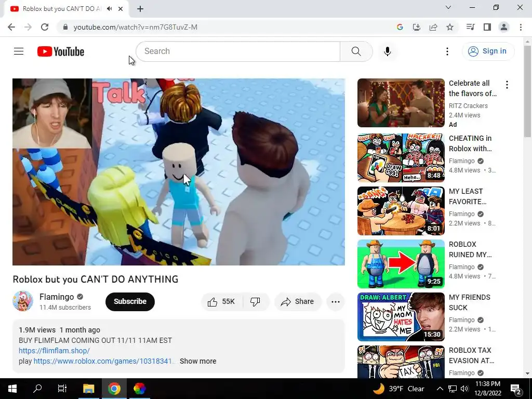Image resolution: width=532 pixels, height=399 pixels.
Task: Show hidden system tray icons
Action: (x=440, y=389)
